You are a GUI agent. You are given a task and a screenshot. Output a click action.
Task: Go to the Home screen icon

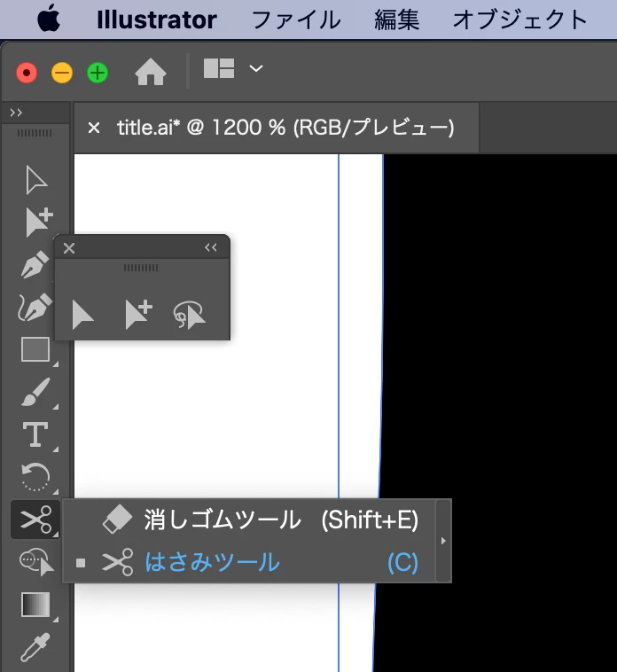tap(151, 72)
